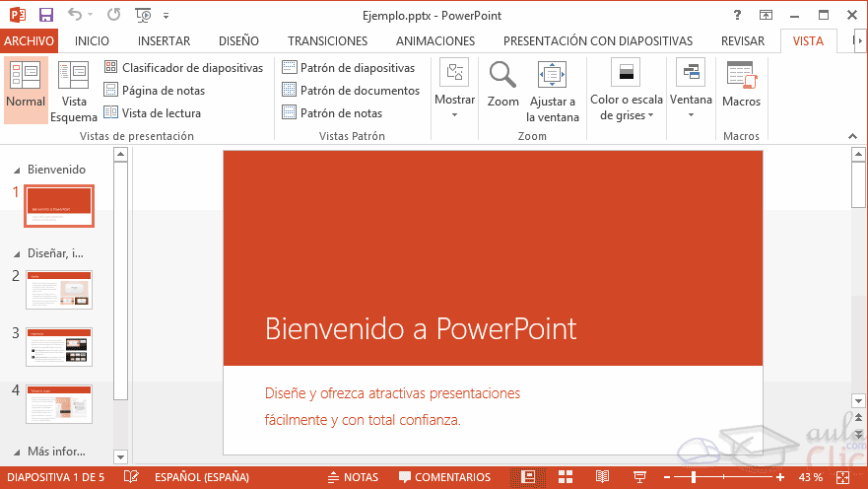This screenshot has width=868, height=489.
Task: Click the reading view icon in status bar
Action: click(x=603, y=477)
